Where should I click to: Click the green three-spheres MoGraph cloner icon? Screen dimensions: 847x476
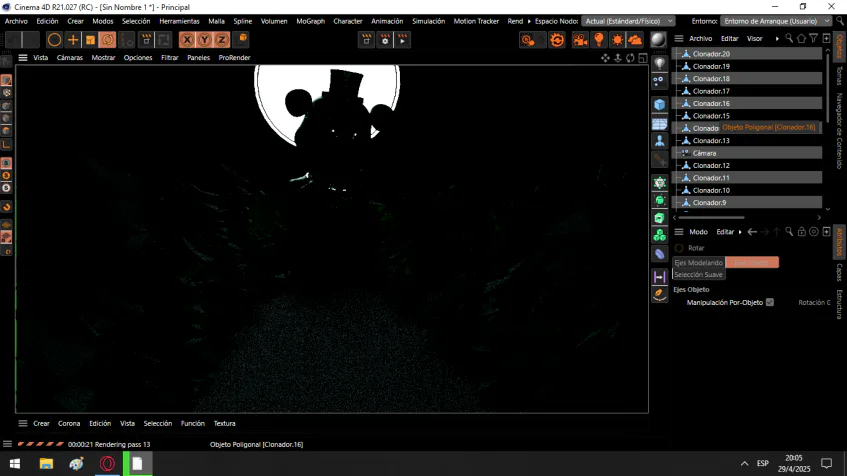660,235
